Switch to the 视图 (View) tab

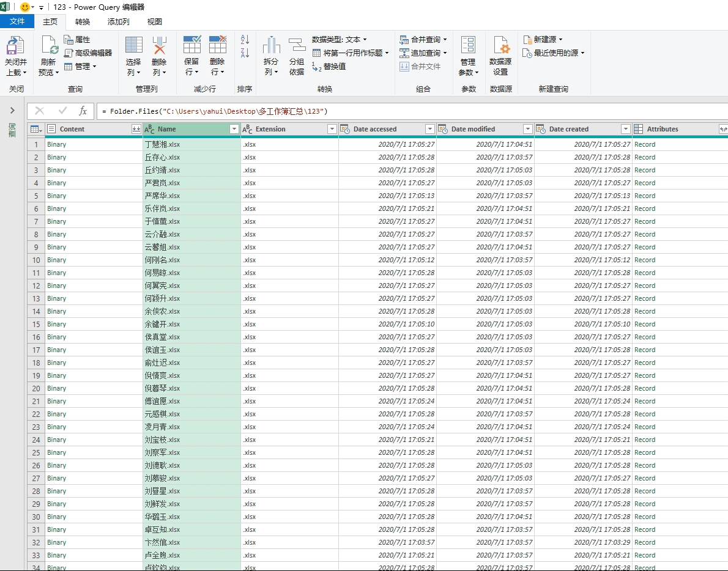coord(155,22)
